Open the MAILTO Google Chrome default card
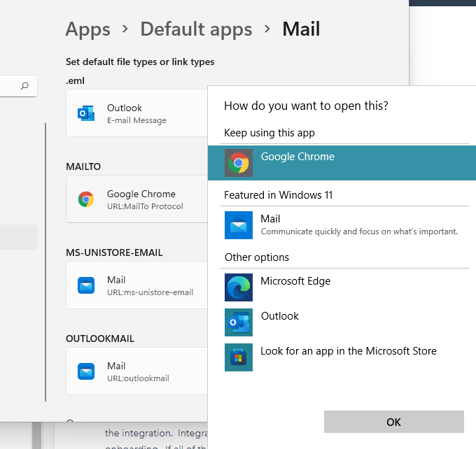This screenshot has height=449, width=476. coord(137,199)
